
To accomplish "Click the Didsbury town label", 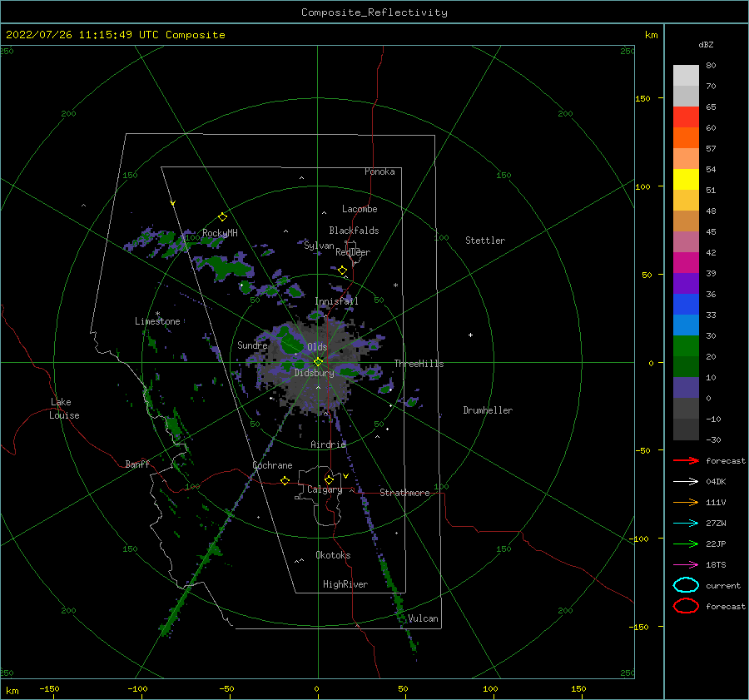I will (314, 373).
